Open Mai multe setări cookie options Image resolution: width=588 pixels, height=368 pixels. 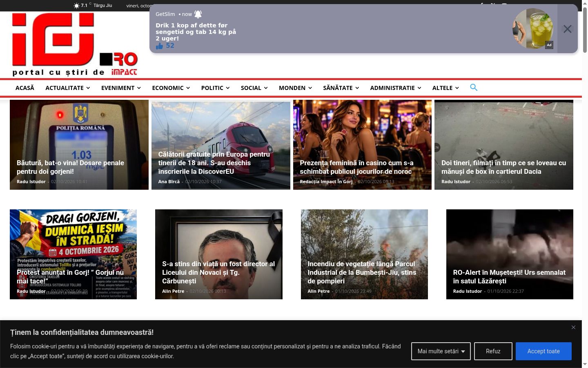tap(441, 351)
